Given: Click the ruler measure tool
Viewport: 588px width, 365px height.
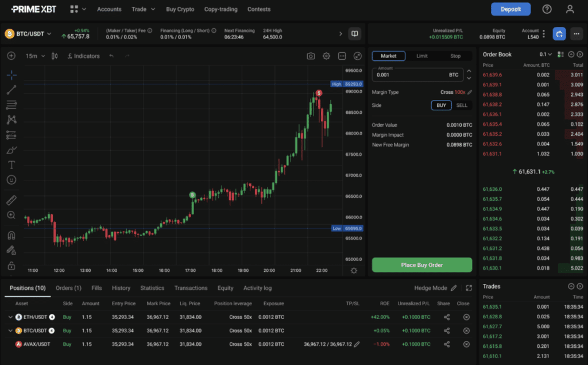Looking at the screenshot, I should pos(11,200).
